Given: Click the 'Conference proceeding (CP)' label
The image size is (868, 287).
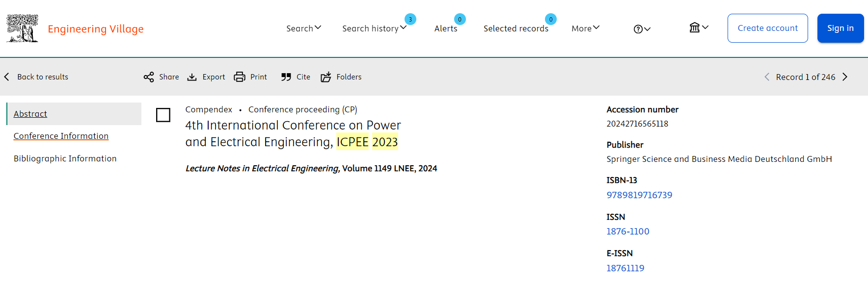Looking at the screenshot, I should click(303, 109).
